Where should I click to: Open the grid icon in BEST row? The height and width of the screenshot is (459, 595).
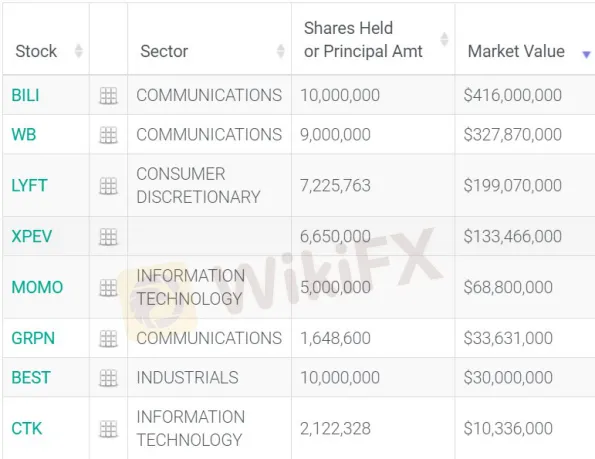(x=108, y=378)
